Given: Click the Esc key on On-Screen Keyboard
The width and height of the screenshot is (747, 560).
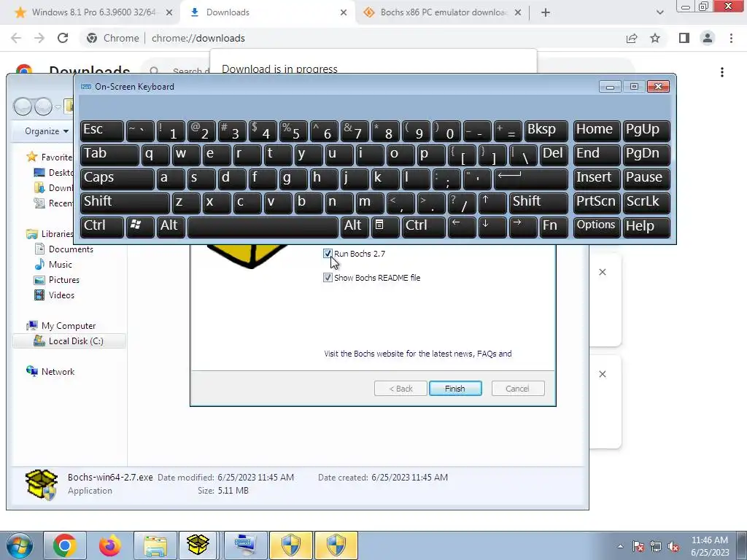Looking at the screenshot, I should click(102, 131).
